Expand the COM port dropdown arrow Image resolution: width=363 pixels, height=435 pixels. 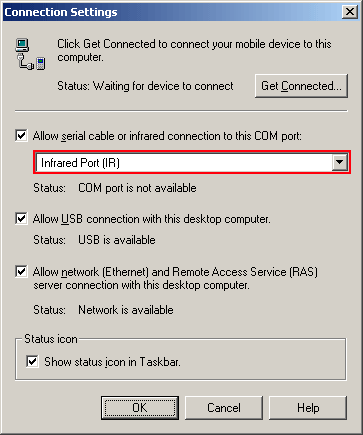340,162
